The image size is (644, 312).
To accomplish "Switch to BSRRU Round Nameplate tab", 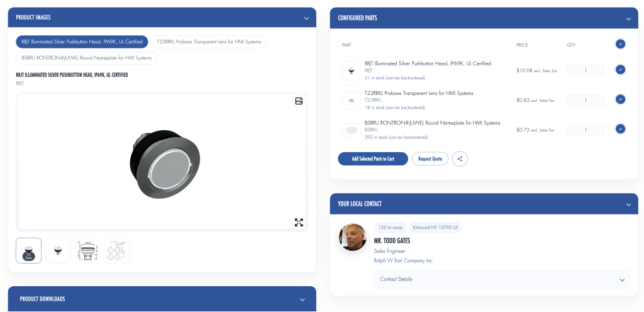I will tap(86, 58).
